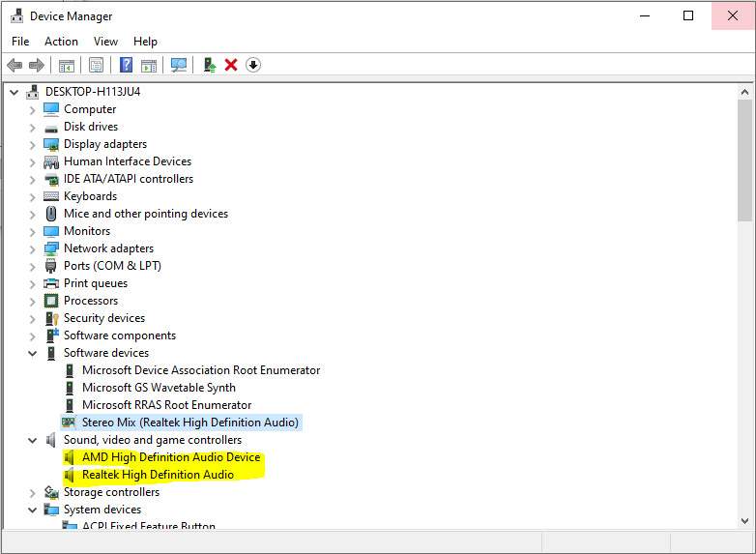Click the Monitors category icon

[x=51, y=231]
